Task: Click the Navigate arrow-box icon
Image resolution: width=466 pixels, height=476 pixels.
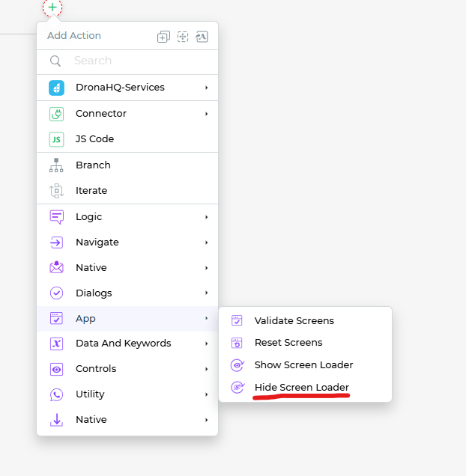Action: (56, 242)
